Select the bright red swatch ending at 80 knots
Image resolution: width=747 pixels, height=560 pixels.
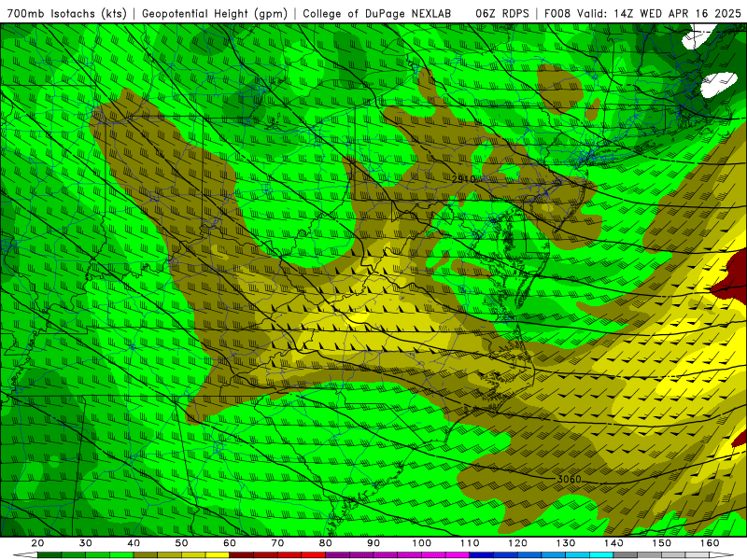314,554
